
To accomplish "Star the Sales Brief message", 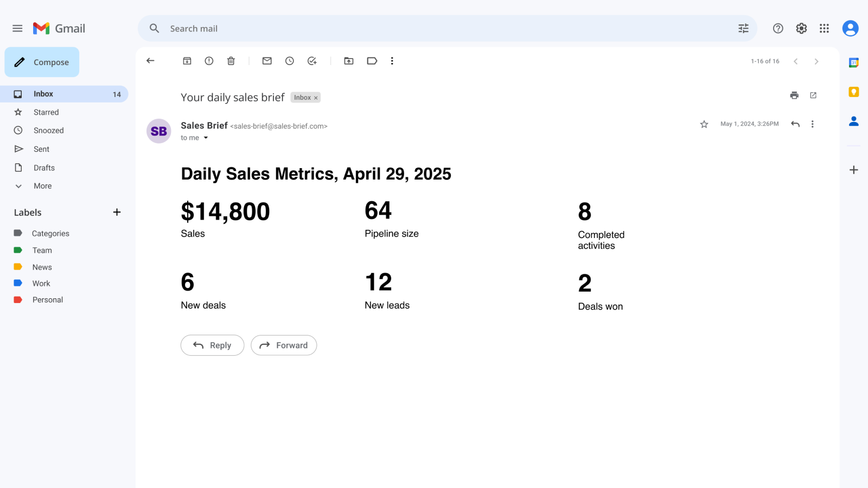I will click(x=704, y=124).
